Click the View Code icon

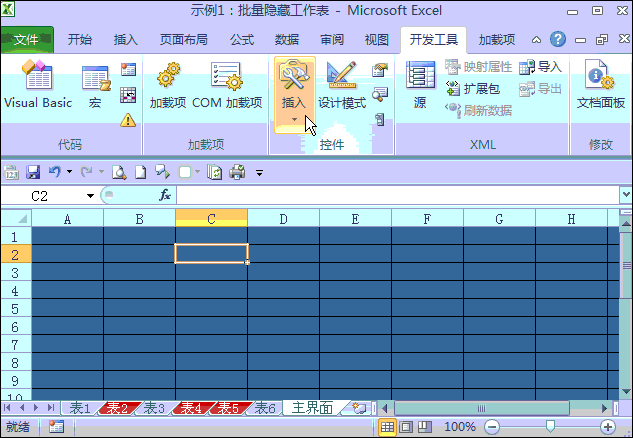point(380,95)
